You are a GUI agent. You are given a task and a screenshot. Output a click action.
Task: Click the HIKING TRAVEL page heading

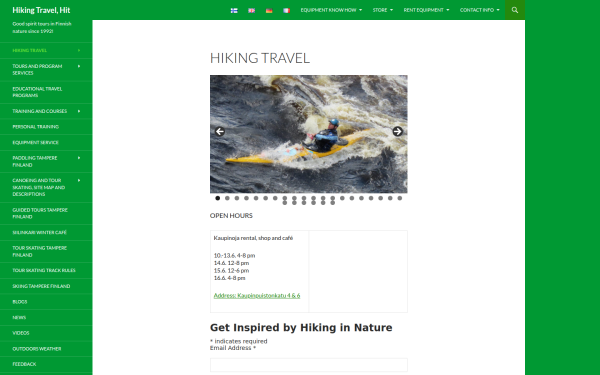point(260,58)
